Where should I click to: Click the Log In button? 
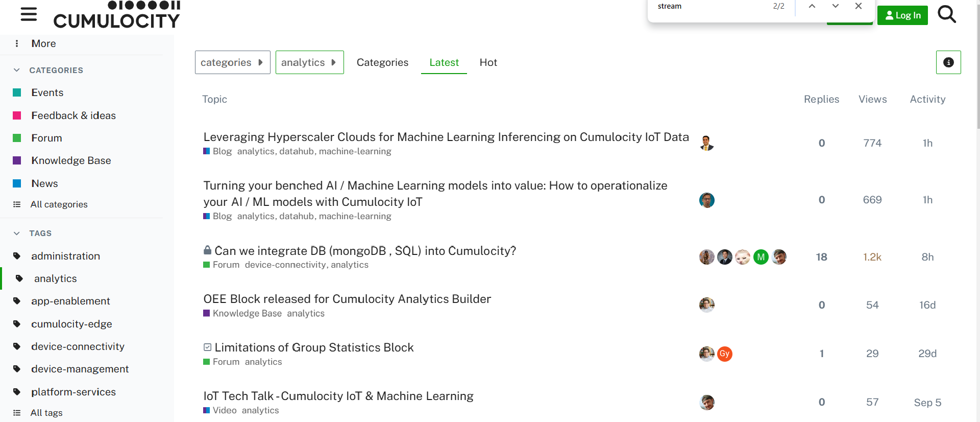(x=902, y=15)
